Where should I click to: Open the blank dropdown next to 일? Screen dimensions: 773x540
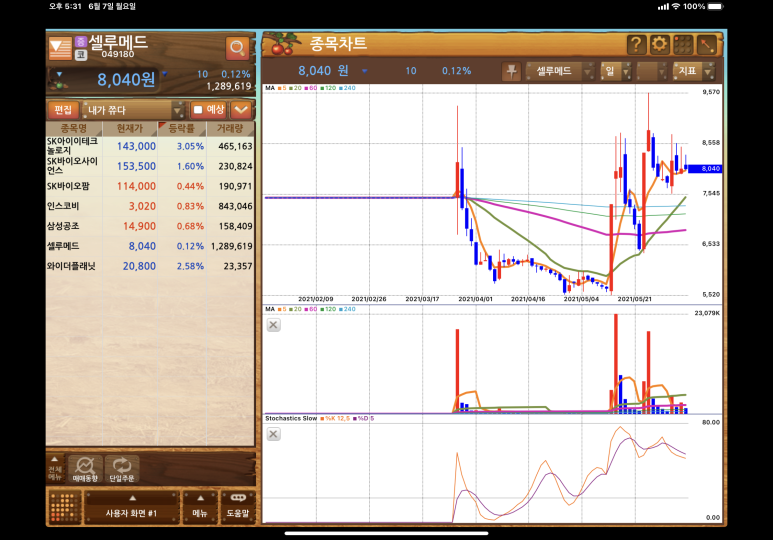point(652,72)
